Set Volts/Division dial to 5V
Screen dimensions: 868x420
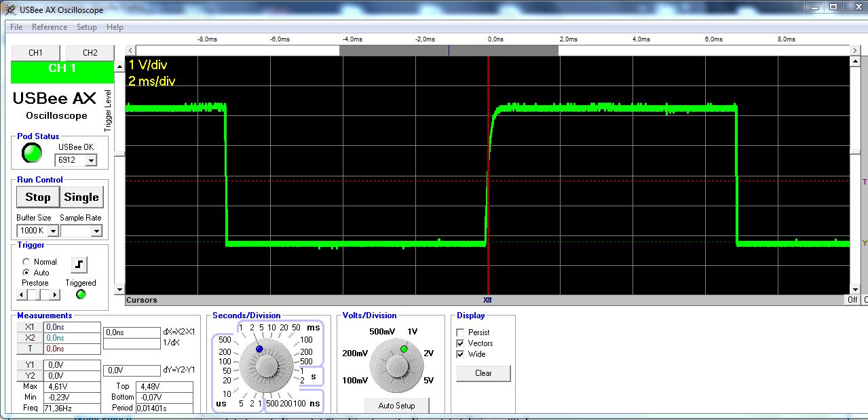point(428,381)
